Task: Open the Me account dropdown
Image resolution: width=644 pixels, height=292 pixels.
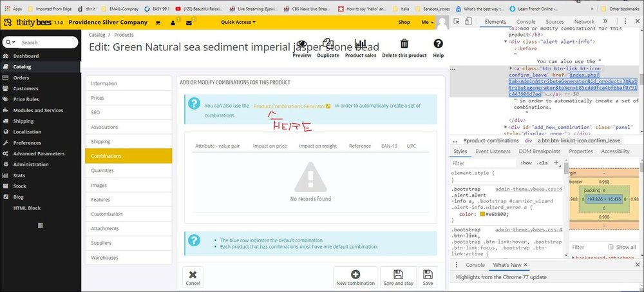Action: point(427,22)
